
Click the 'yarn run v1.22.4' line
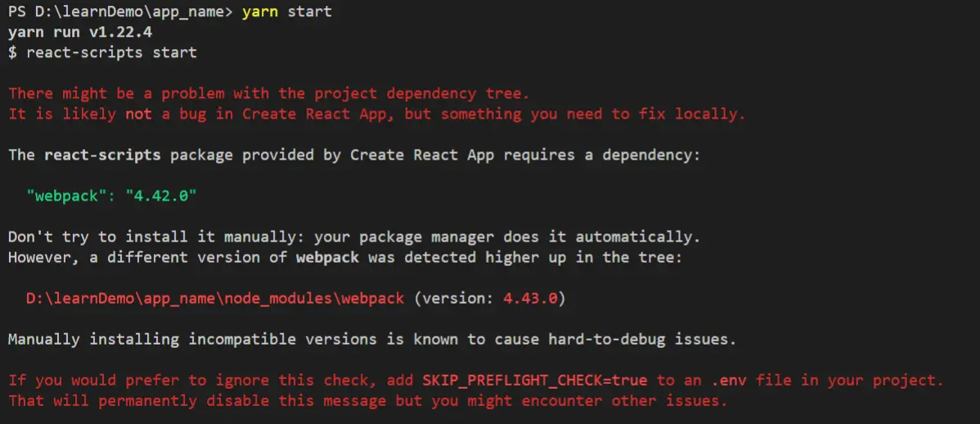80,32
